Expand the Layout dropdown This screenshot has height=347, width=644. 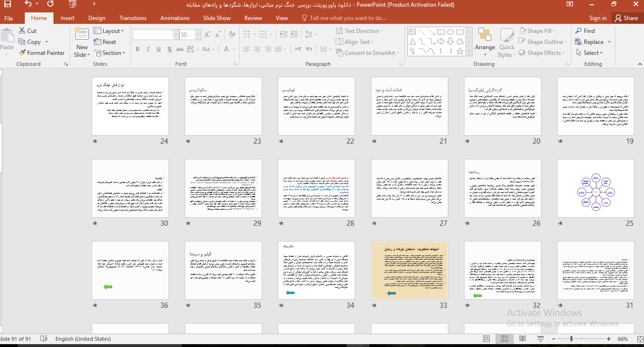tap(113, 31)
